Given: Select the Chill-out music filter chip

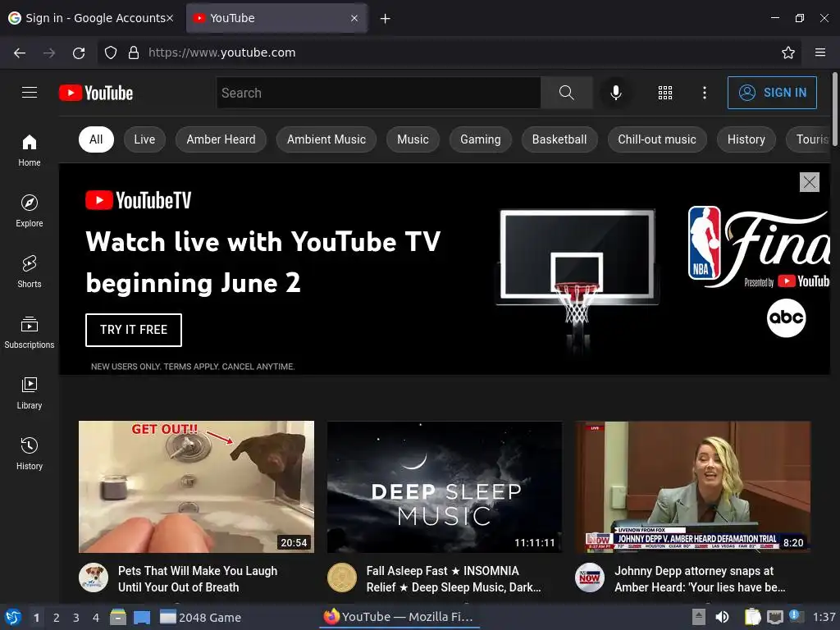Looking at the screenshot, I should coord(657,139).
